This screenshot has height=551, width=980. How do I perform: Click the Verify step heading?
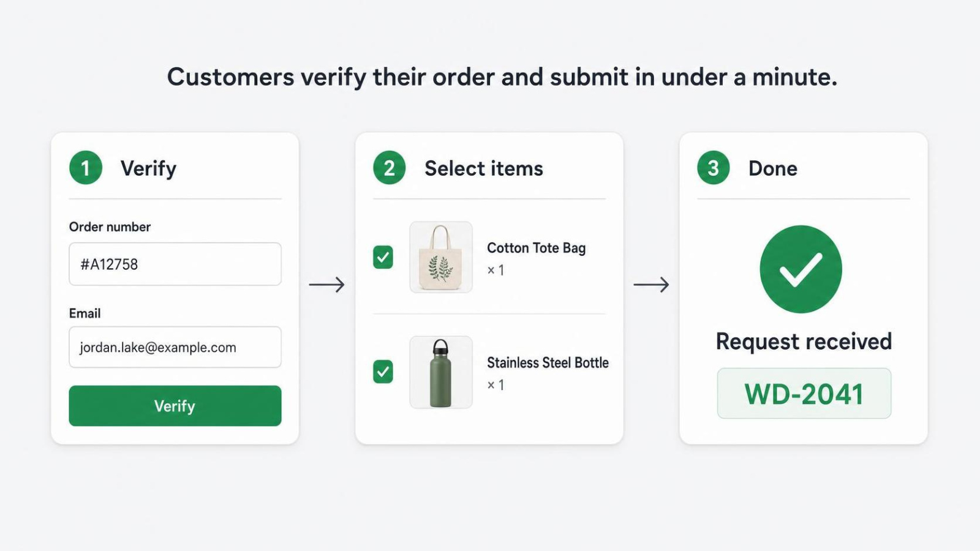[149, 168]
